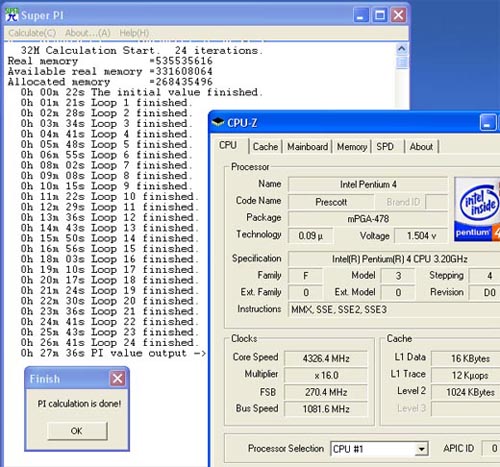Click the L1 Trace value 12 Kµops
This screenshot has width=500, height=467.
click(x=466, y=375)
